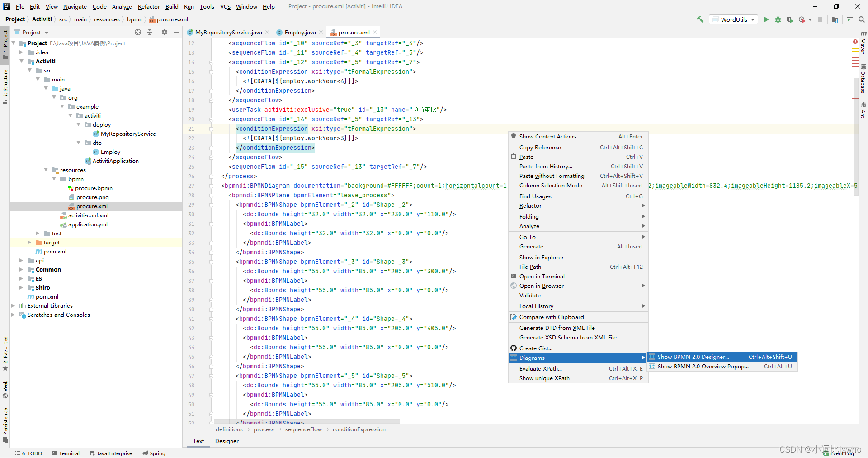Click the Stop square icon
The width and height of the screenshot is (868, 458).
pos(820,19)
